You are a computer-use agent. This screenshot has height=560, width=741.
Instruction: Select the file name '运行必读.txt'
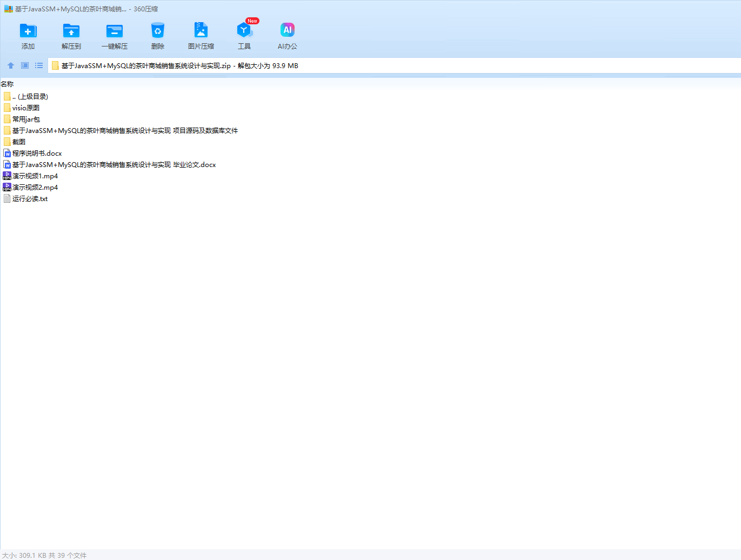(x=30, y=198)
